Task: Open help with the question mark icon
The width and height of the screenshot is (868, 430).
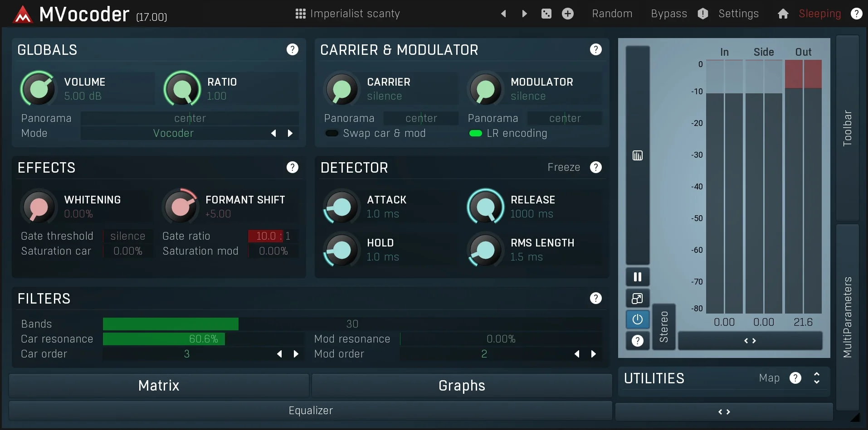Action: click(857, 14)
